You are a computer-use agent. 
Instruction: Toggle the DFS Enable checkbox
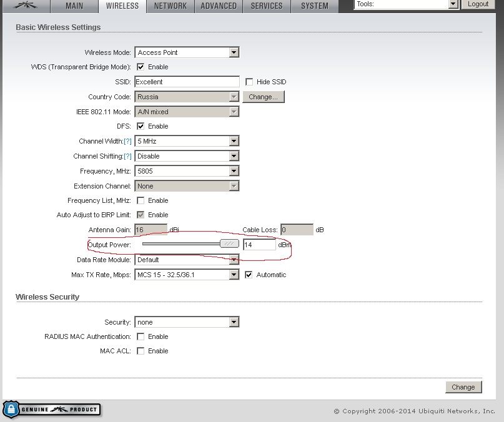pos(141,126)
